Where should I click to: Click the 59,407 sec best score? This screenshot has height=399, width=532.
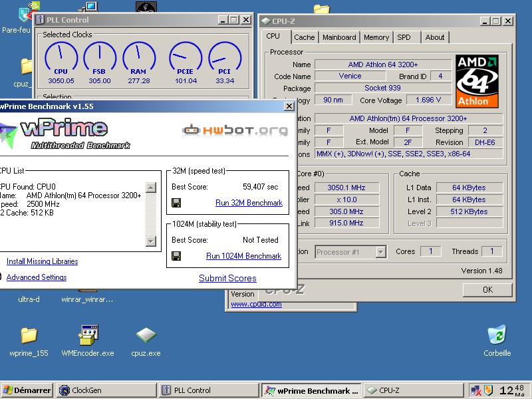260,187
